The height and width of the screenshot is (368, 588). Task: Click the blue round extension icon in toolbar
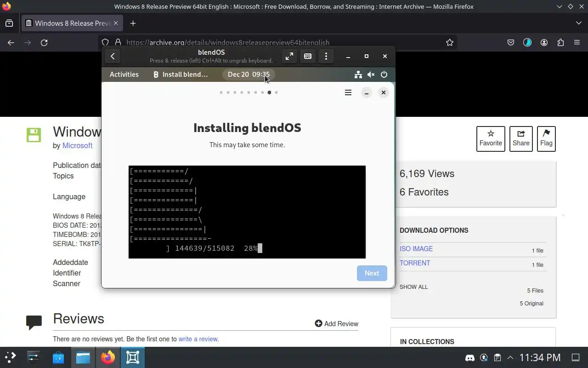527,42
